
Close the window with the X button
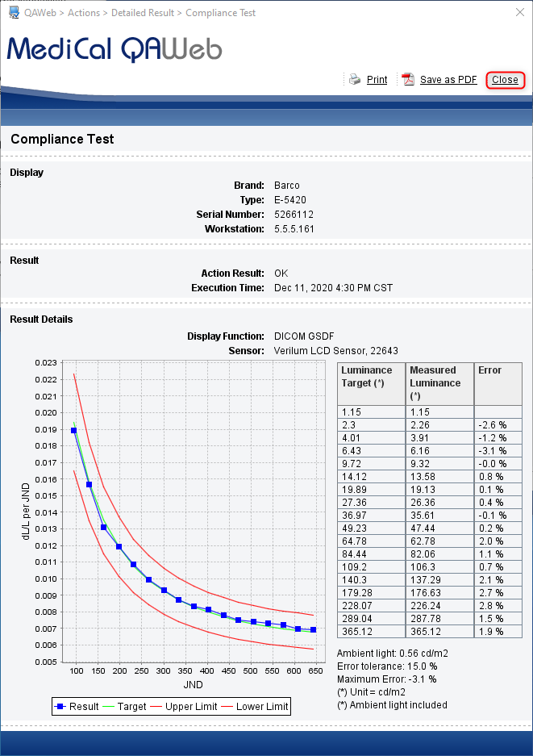[520, 13]
